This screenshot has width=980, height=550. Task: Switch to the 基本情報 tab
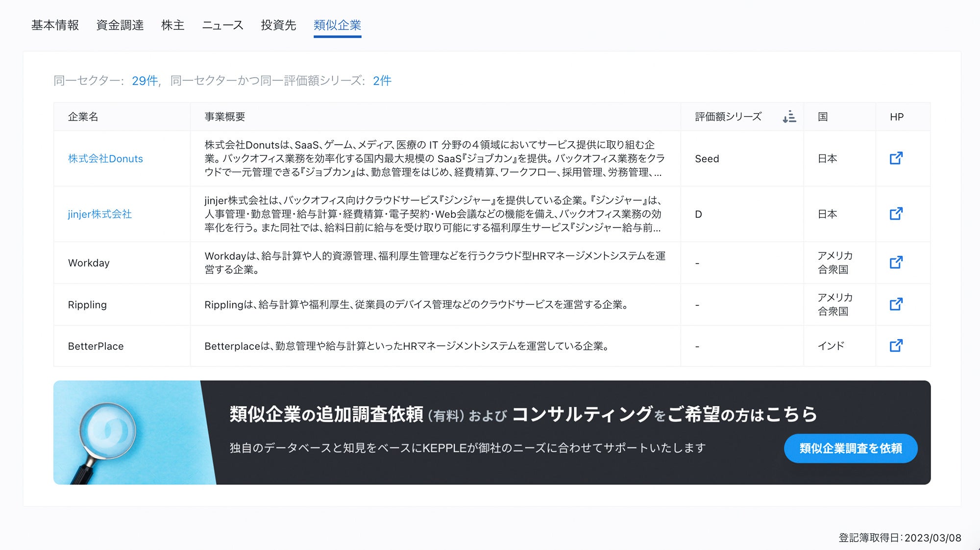[55, 25]
